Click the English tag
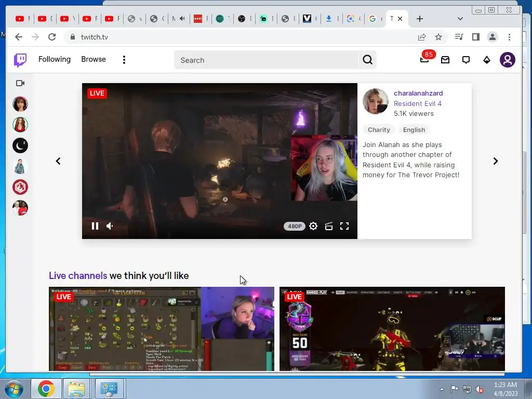The height and width of the screenshot is (399, 532). [414, 129]
